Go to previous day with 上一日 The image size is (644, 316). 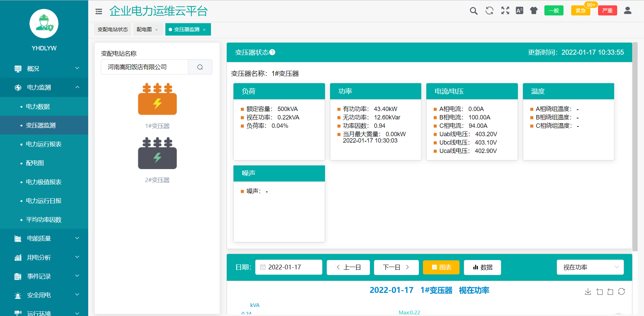point(348,267)
